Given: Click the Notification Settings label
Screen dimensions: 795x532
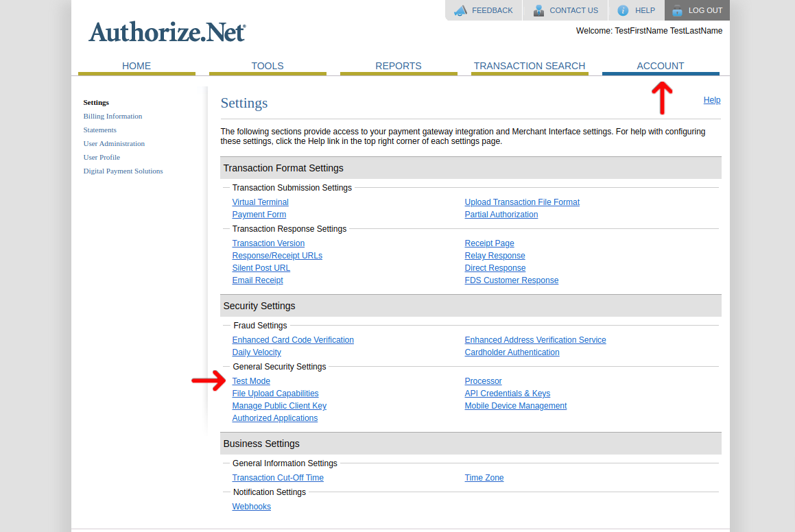Looking at the screenshot, I should coord(269,492).
